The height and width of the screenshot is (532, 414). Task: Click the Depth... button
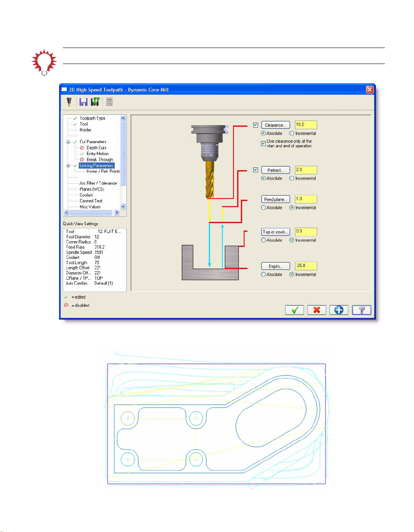point(276,266)
